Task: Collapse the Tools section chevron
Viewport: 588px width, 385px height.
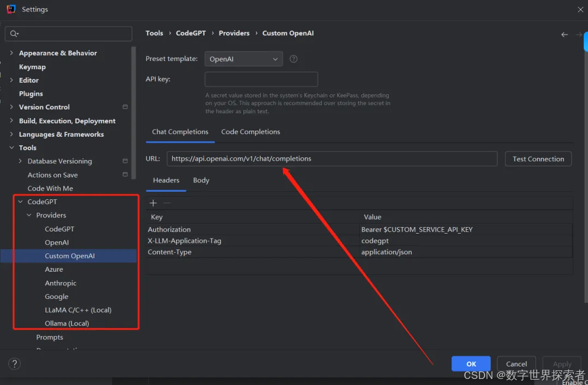Action: click(x=11, y=148)
